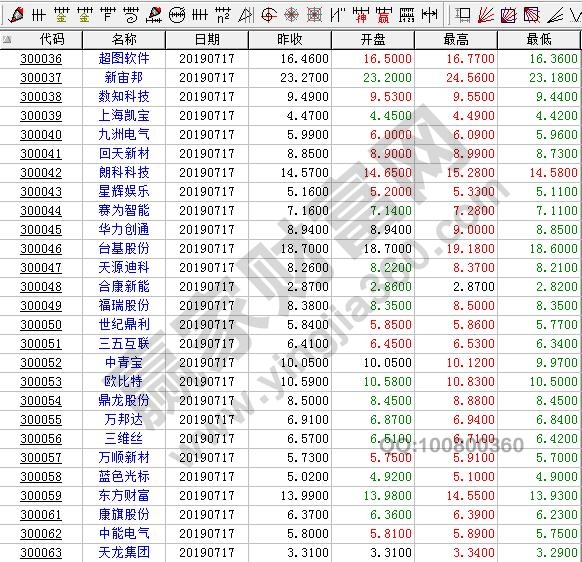Click the red 赢 ruler icon

coord(384,15)
